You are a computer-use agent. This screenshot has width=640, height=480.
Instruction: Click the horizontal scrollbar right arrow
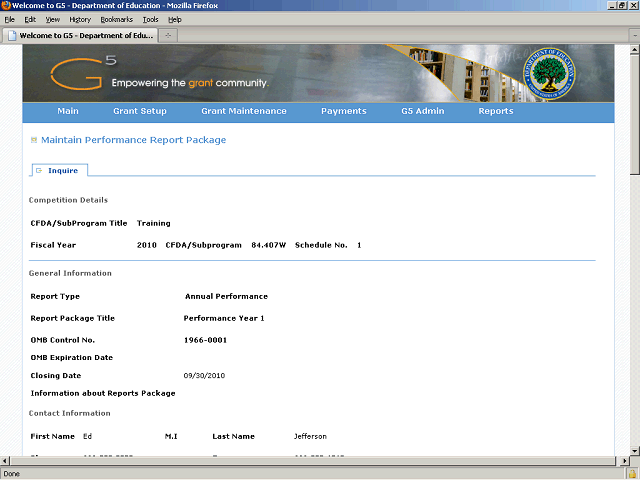click(624, 461)
